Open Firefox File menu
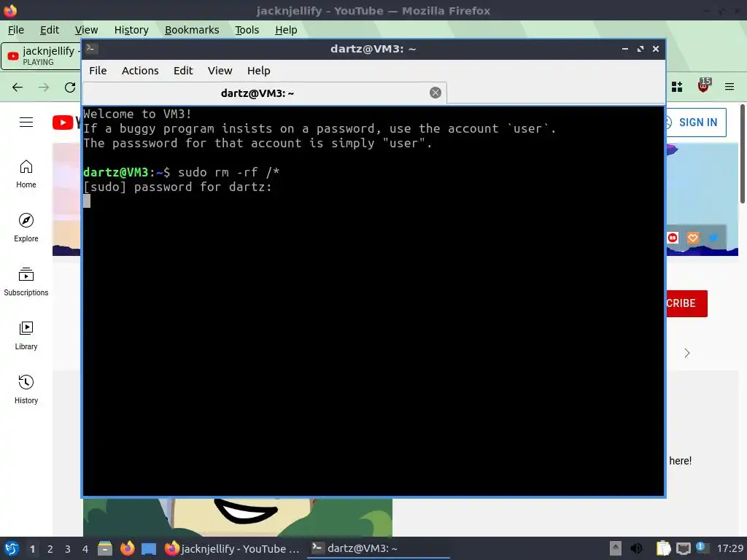Image resolution: width=747 pixels, height=560 pixels. coord(16,30)
